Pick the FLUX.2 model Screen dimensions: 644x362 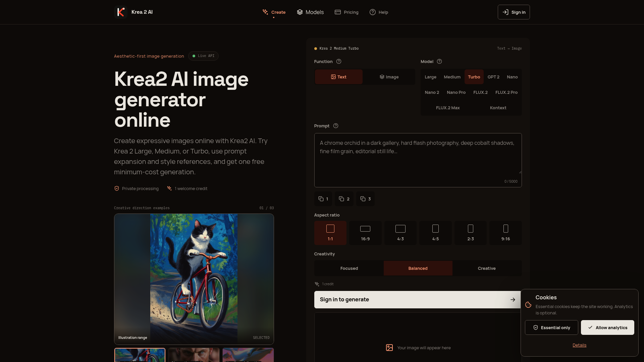pos(480,92)
